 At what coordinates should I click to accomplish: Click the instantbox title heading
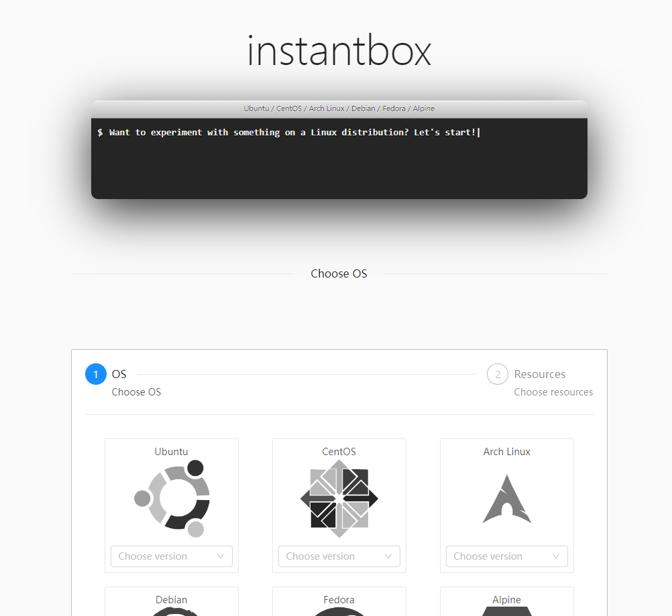click(x=339, y=50)
